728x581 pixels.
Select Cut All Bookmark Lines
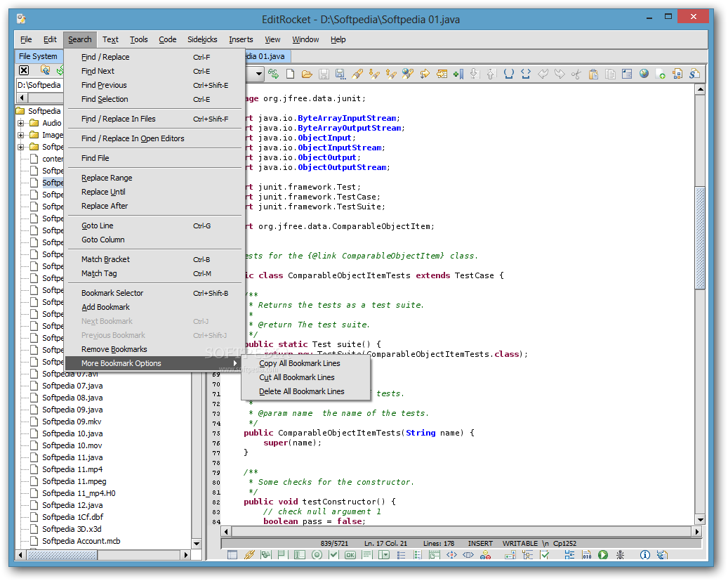(x=305, y=377)
